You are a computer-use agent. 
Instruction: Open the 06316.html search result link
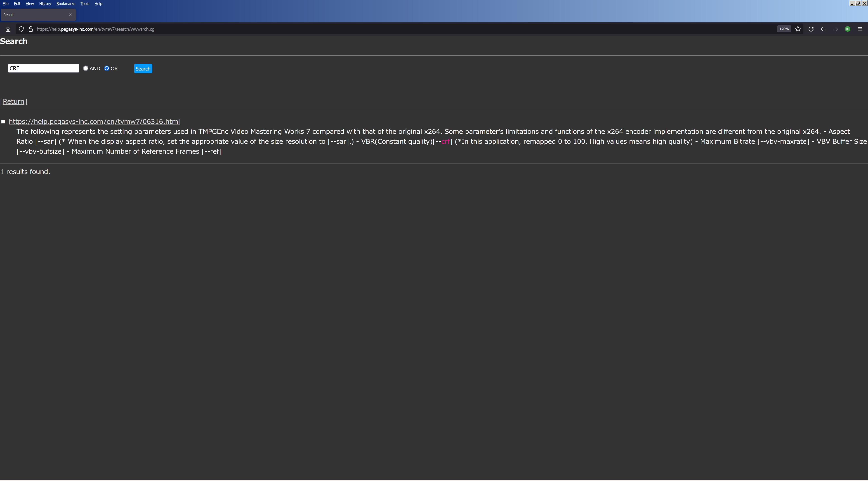point(94,122)
